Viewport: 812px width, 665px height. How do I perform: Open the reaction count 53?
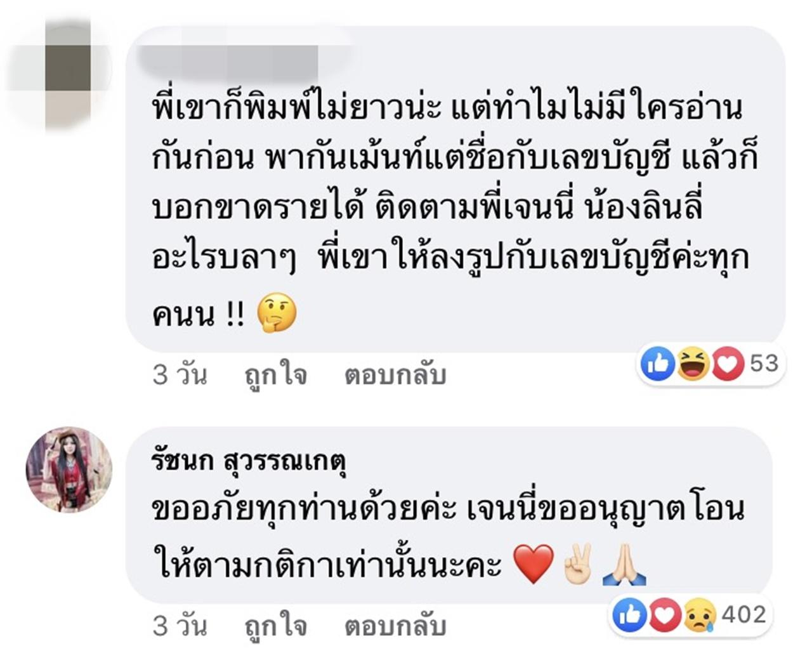pos(764,363)
